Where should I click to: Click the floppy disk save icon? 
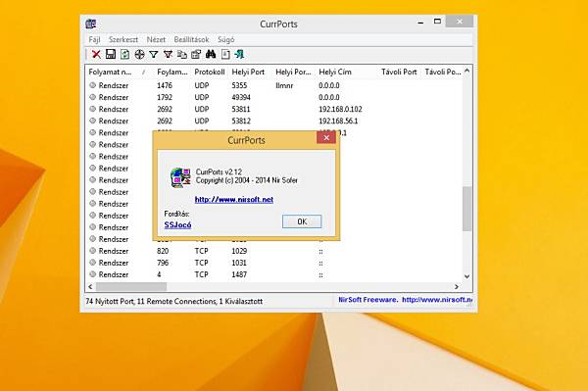pyautogui.click(x=110, y=54)
